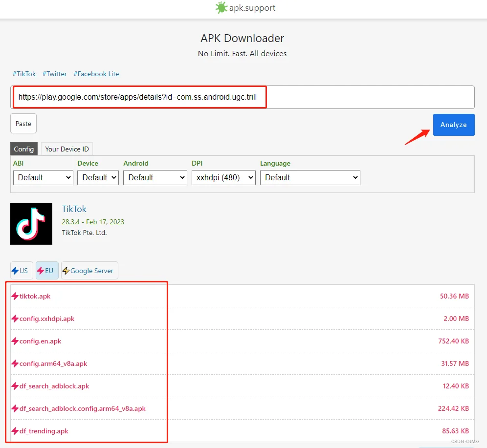Open the Device dropdown

tap(98, 177)
